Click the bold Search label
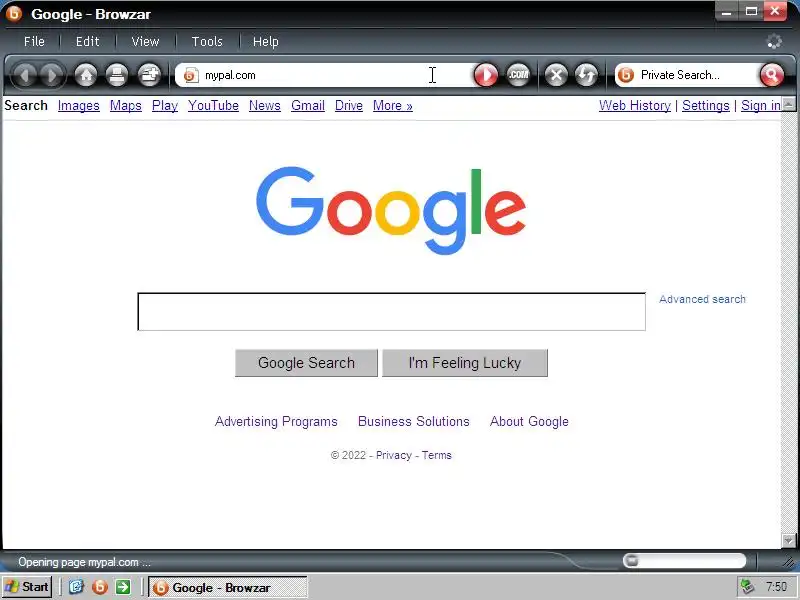The height and width of the screenshot is (600, 800). point(26,106)
